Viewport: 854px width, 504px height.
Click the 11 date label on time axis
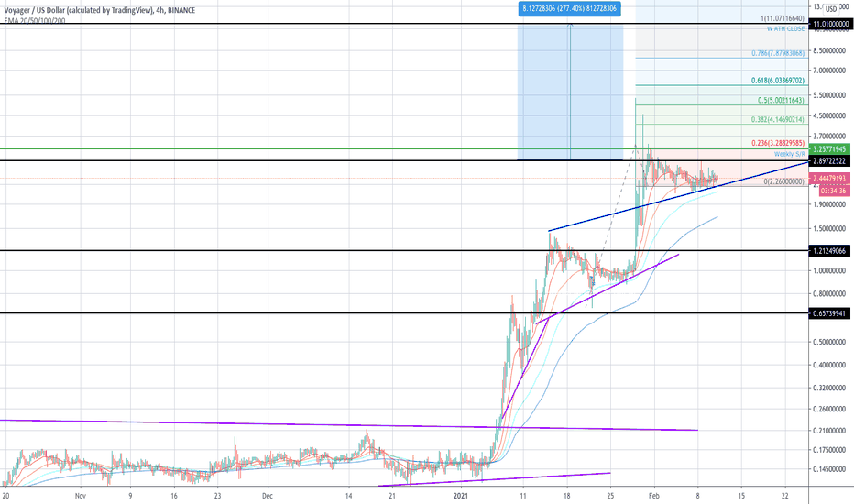pyautogui.click(x=523, y=496)
